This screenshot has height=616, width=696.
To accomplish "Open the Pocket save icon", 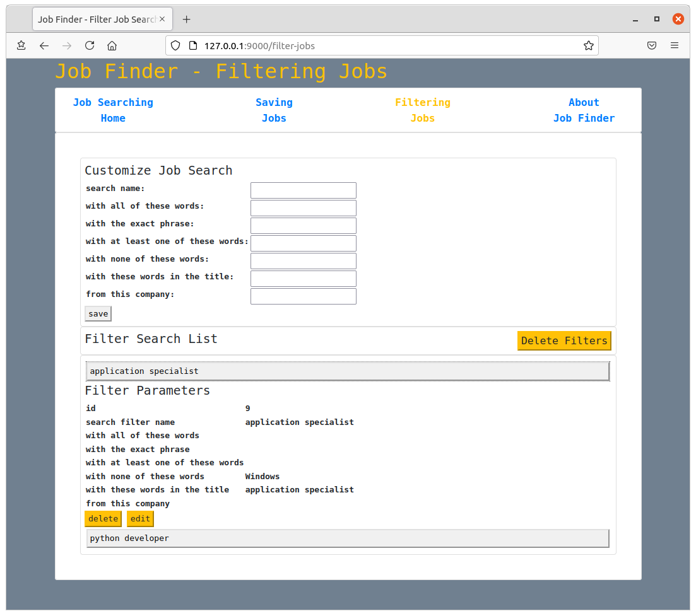I will tap(652, 45).
